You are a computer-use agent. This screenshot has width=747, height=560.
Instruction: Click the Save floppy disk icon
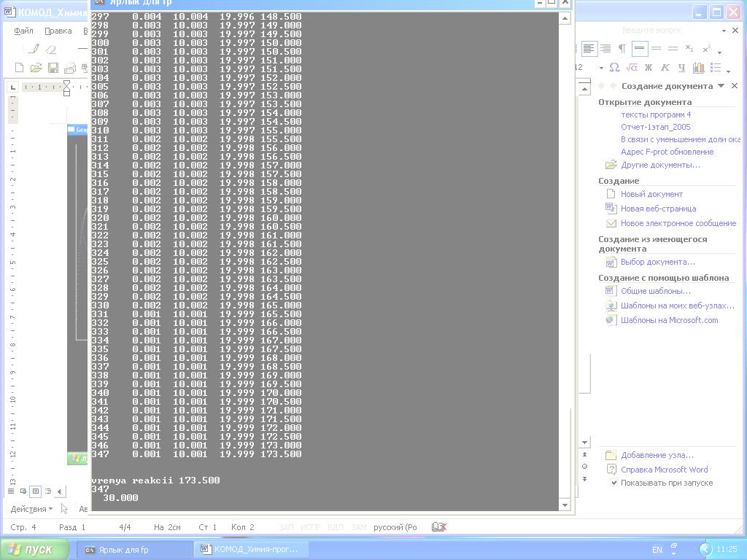53,68
